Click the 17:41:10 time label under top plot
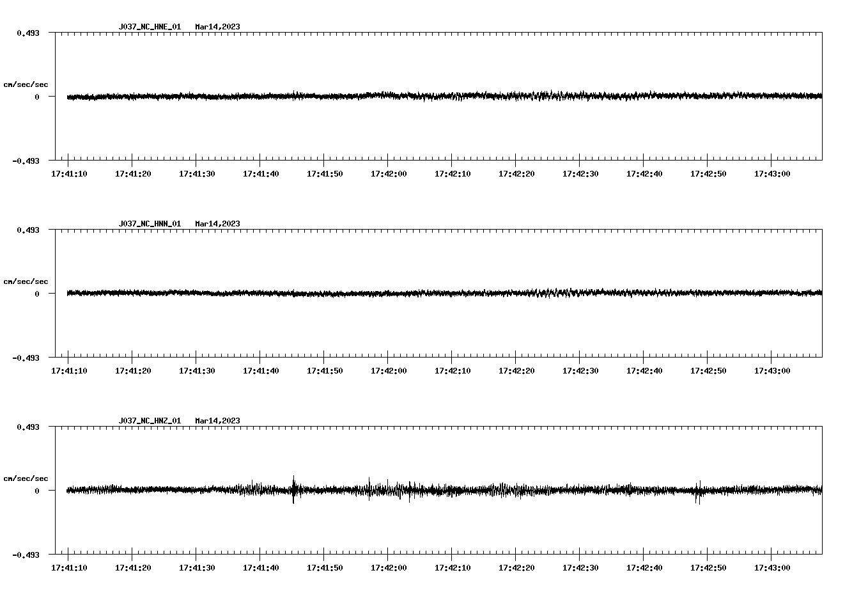The image size is (868, 591). [68, 173]
